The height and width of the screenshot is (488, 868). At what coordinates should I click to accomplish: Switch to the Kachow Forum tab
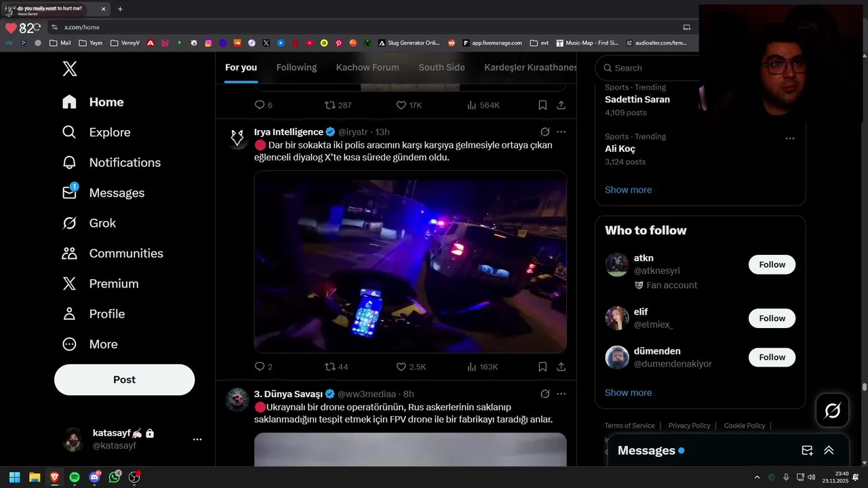(x=368, y=67)
